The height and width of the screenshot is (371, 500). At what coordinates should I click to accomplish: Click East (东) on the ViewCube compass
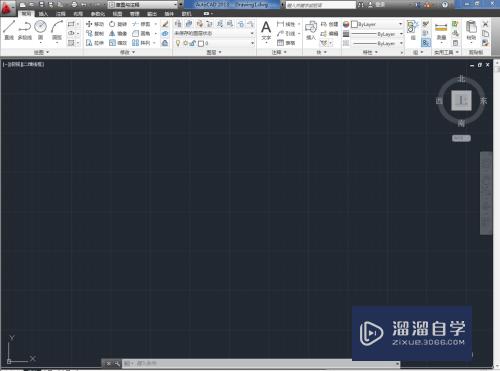tap(483, 101)
